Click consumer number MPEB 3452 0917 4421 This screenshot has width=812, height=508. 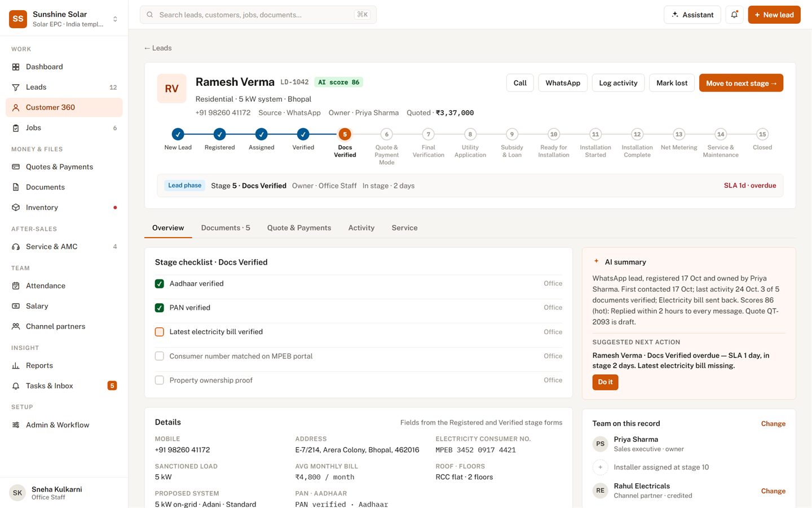pyautogui.click(x=475, y=450)
